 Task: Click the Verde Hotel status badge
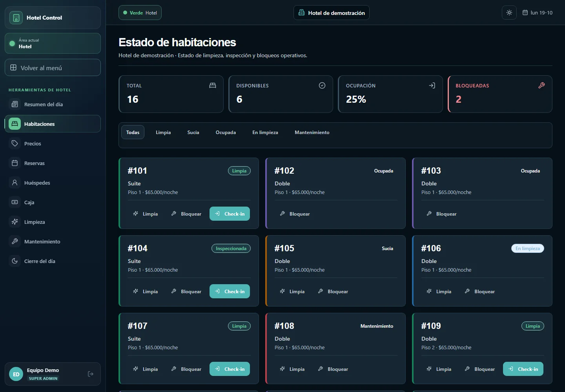pyautogui.click(x=140, y=13)
